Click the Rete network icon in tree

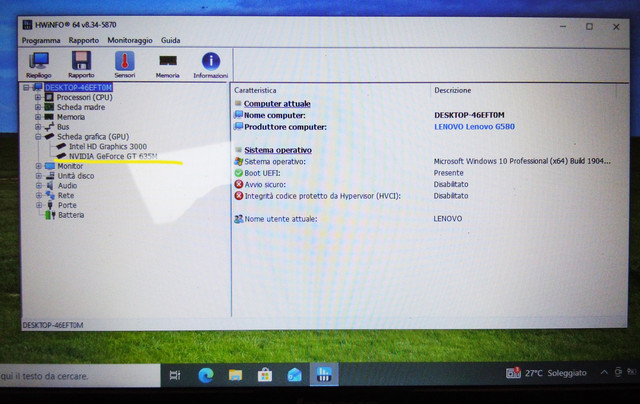pyautogui.click(x=50, y=195)
